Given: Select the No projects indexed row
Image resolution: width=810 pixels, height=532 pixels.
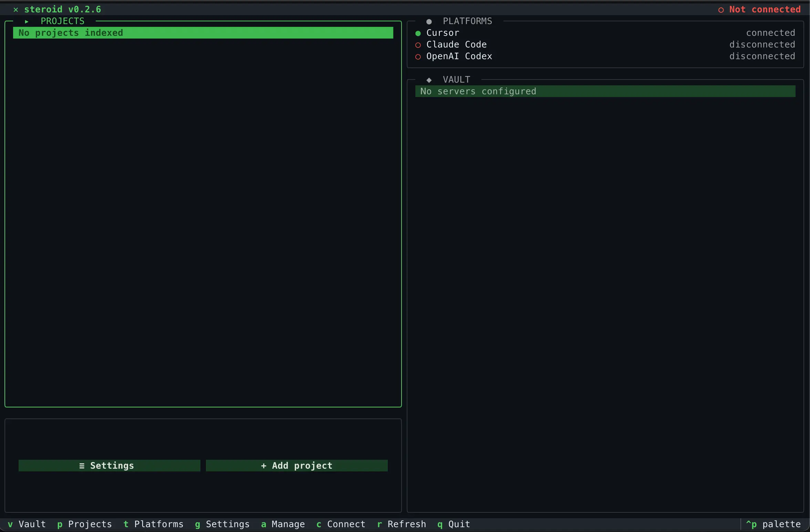Looking at the screenshot, I should coord(203,33).
